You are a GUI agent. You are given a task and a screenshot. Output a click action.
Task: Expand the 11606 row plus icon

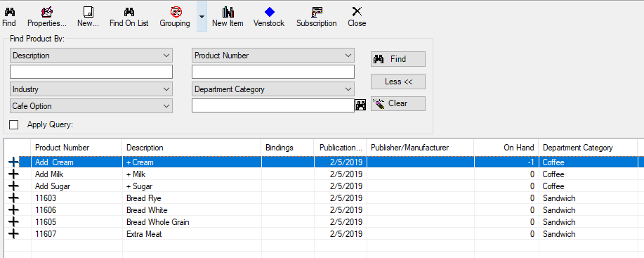[x=13, y=210]
